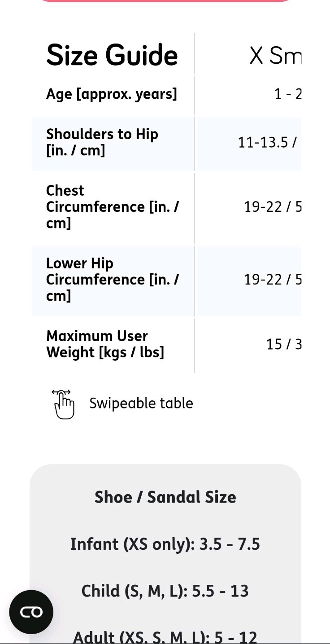The width and height of the screenshot is (330, 644).
Task: Tap the 11-13.5 shoulders to hip value
Action: [x=267, y=142]
